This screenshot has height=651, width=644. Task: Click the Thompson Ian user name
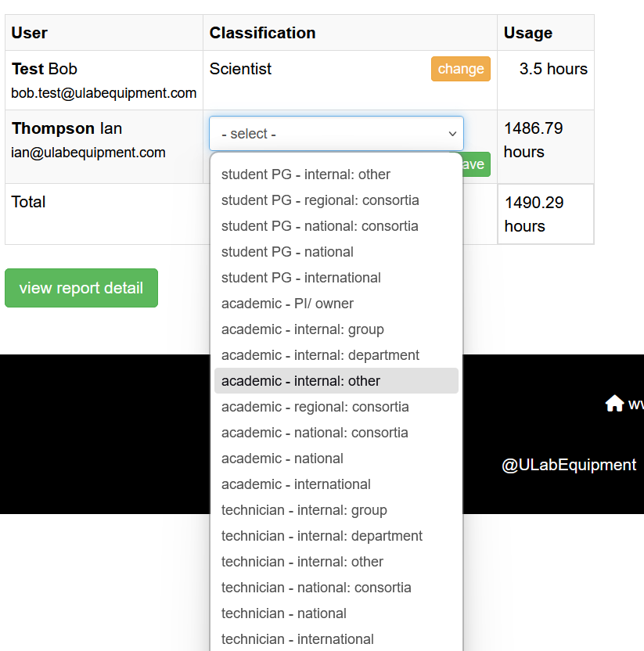(67, 128)
